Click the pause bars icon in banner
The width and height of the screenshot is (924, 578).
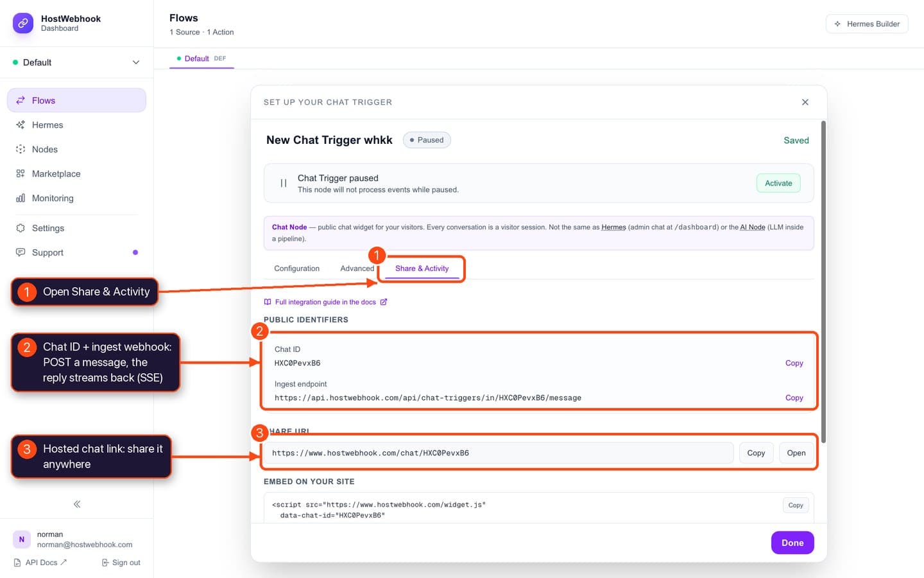284,183
